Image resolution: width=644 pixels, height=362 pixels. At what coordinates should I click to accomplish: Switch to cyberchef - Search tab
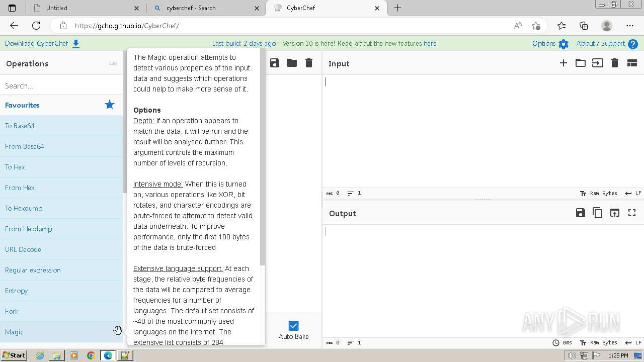pos(206,8)
